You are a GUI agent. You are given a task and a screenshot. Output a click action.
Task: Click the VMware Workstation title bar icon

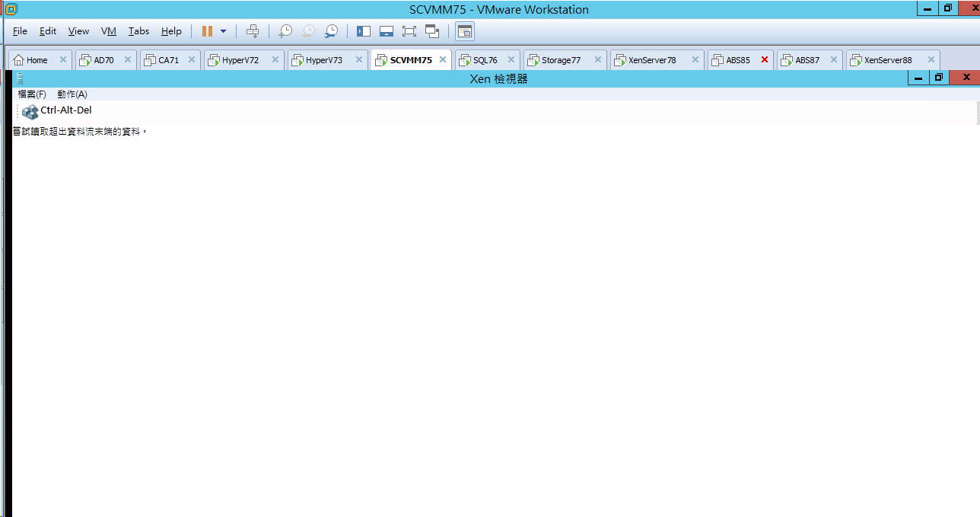[11, 9]
